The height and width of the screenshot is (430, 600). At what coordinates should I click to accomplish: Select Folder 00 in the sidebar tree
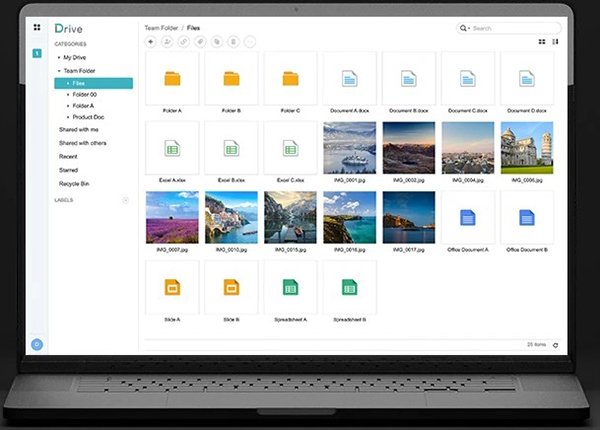[85, 94]
